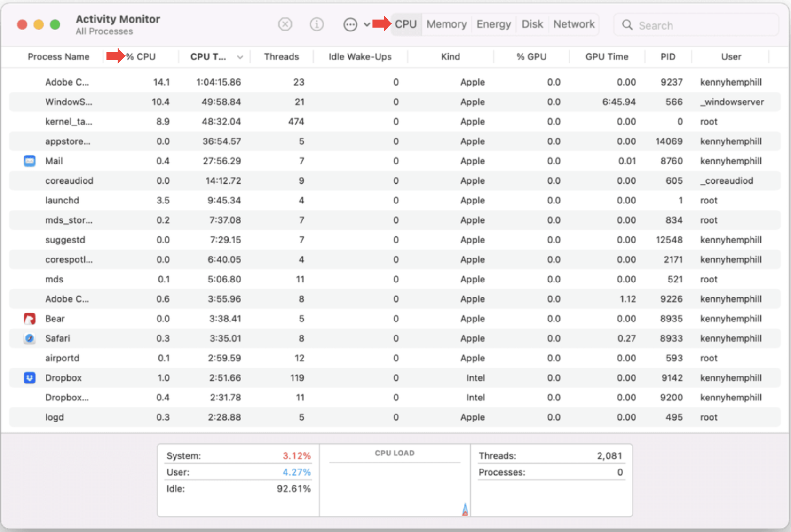This screenshot has height=532, width=791.
Task: Sort by the Kind column header
Action: tap(450, 56)
